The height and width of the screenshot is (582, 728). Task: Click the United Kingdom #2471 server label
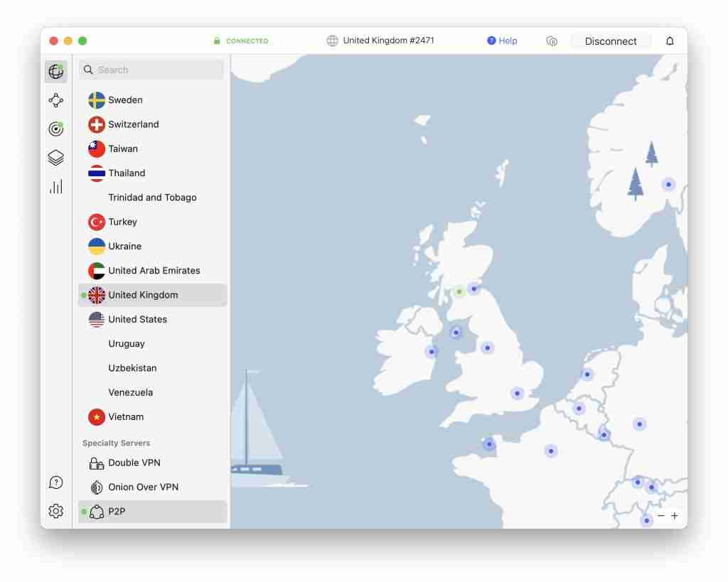[389, 41]
